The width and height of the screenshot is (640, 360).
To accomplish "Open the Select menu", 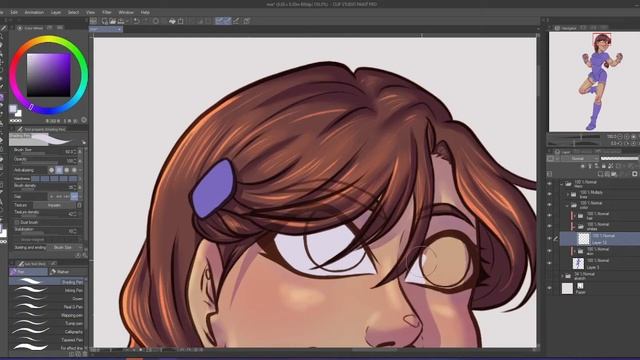I will coord(73,12).
